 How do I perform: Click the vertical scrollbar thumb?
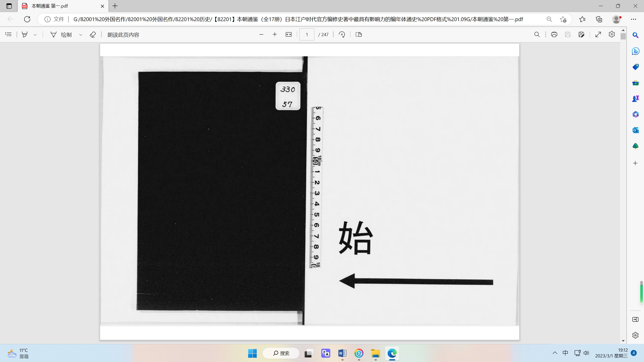[x=623, y=36]
